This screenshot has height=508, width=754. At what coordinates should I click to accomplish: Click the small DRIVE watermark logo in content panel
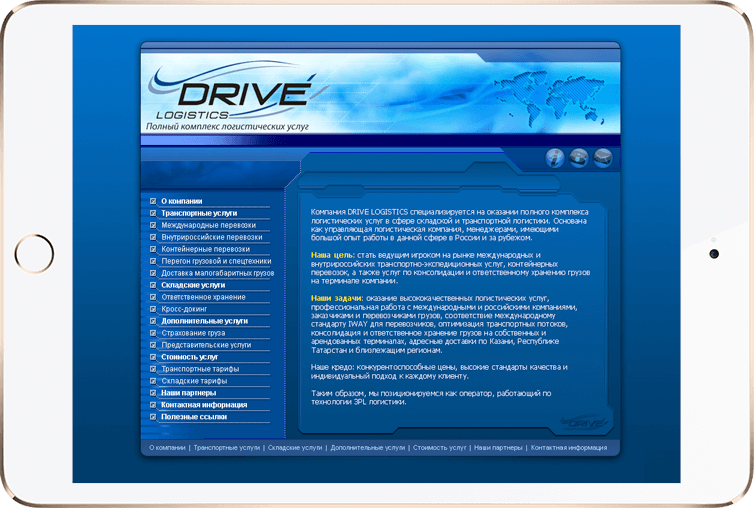(584, 423)
